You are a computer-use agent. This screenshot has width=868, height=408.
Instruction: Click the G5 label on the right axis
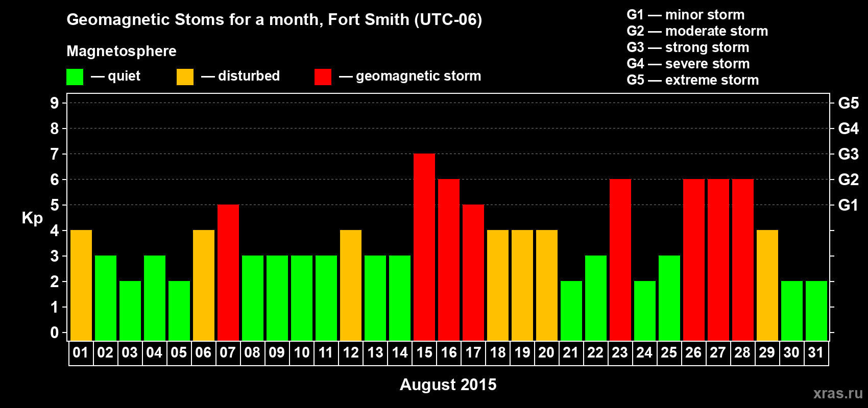pyautogui.click(x=849, y=103)
